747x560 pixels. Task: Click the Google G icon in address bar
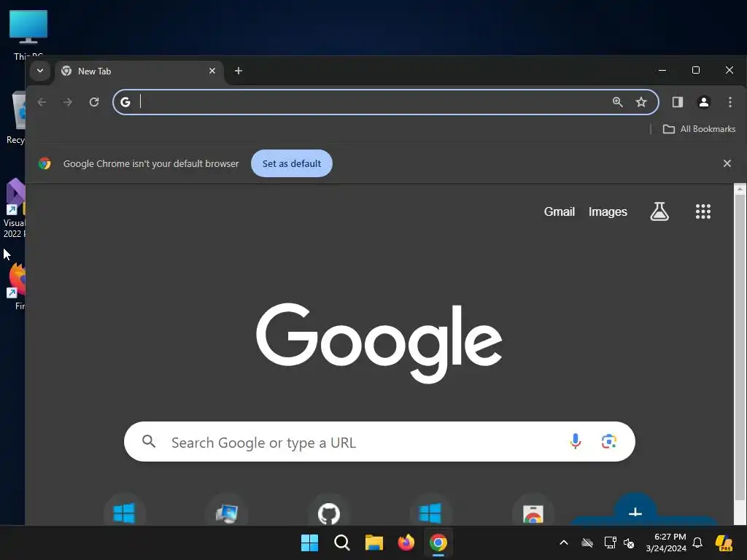pyautogui.click(x=125, y=102)
